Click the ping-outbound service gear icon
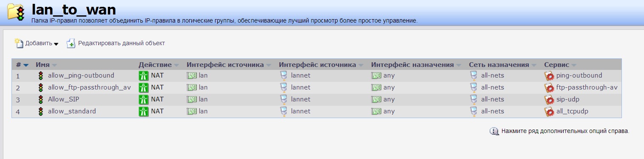644x159 pixels. [x=549, y=76]
